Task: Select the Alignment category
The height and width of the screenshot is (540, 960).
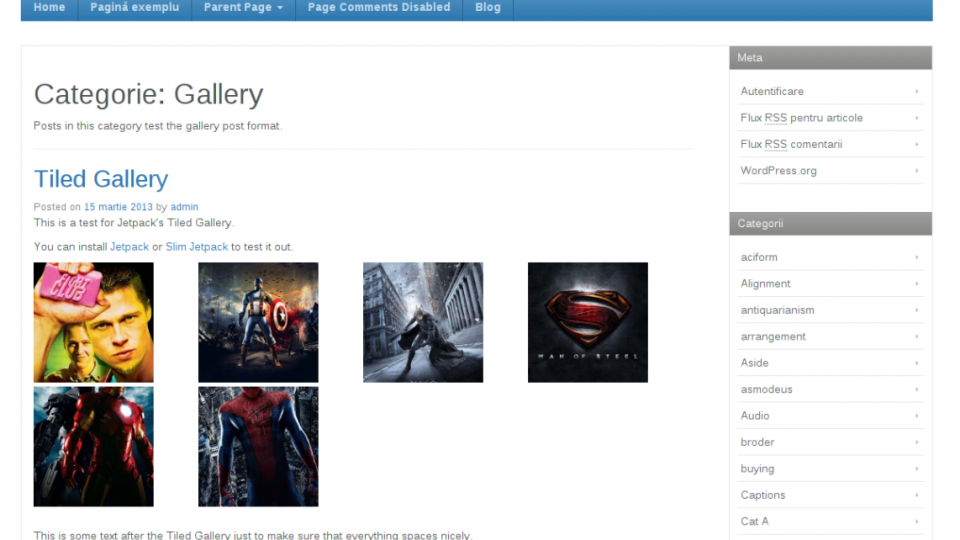Action: 765,283
